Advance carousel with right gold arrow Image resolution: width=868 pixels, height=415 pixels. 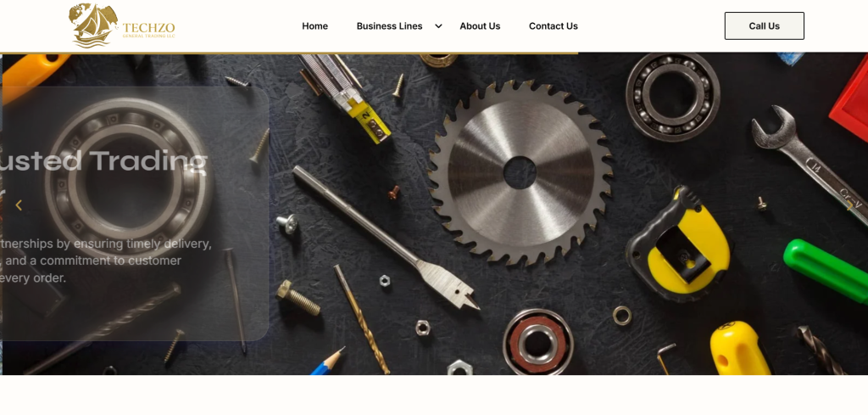[849, 205]
